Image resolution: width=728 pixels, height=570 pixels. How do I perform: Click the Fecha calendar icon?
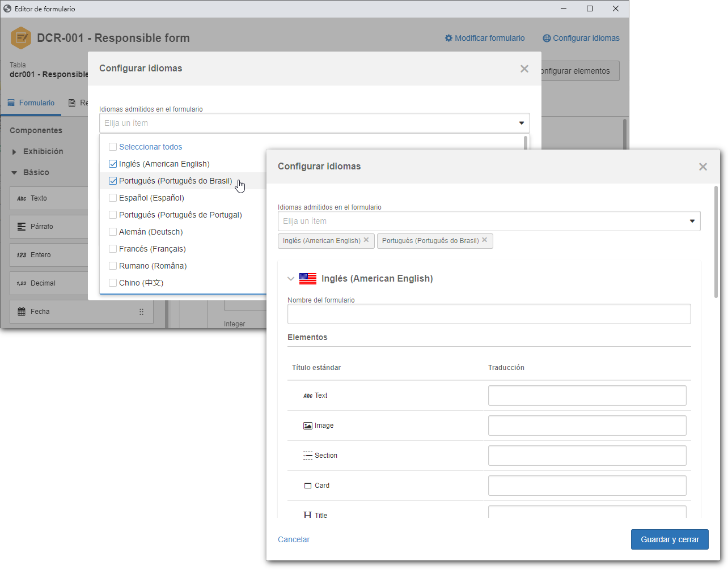[x=22, y=312]
